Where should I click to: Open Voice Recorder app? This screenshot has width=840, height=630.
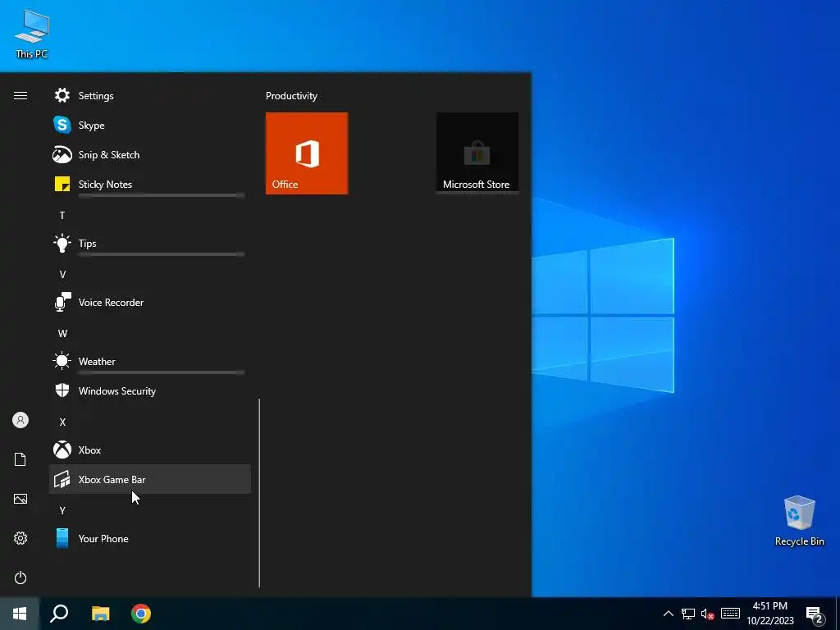150,303
